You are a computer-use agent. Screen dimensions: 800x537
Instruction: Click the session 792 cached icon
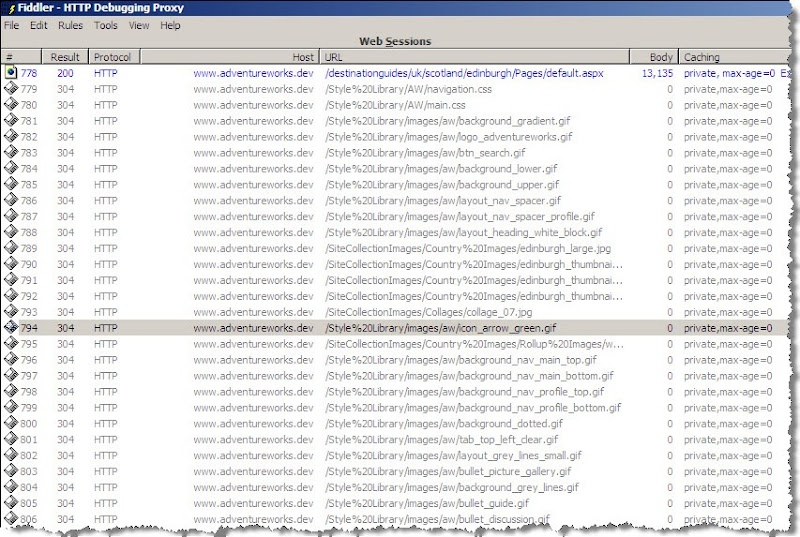click(x=11, y=295)
